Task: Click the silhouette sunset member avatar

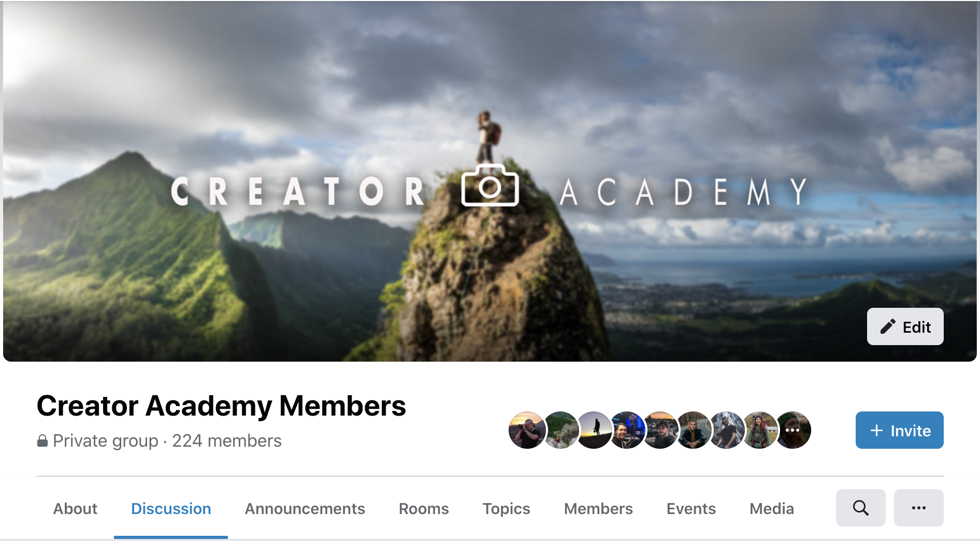Action: tap(594, 430)
